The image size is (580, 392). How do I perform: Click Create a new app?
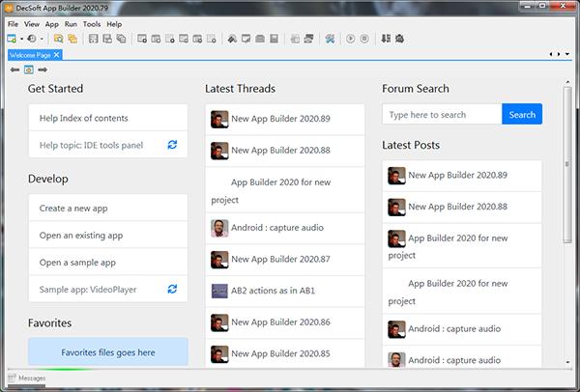(108, 208)
